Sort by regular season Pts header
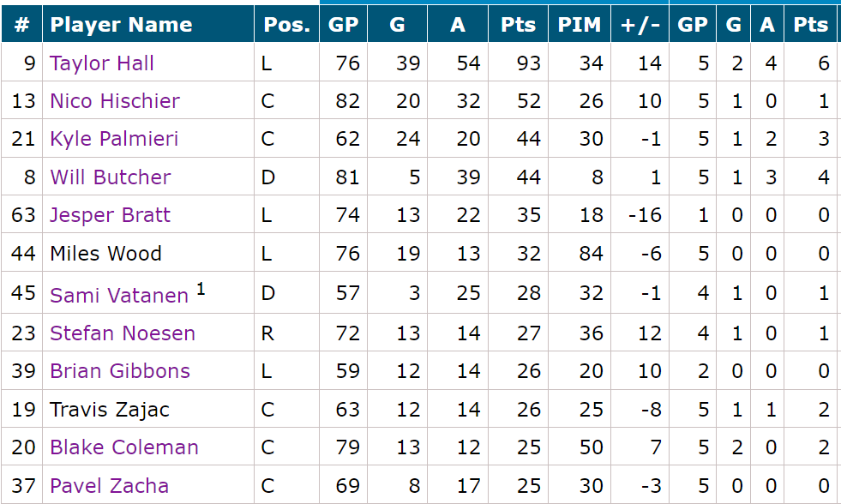The height and width of the screenshot is (504, 841). (518, 25)
